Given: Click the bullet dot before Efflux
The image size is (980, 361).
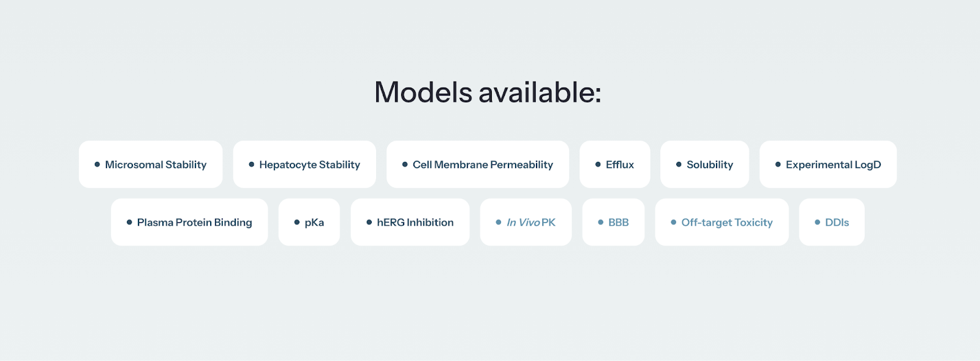Looking at the screenshot, I should (598, 164).
